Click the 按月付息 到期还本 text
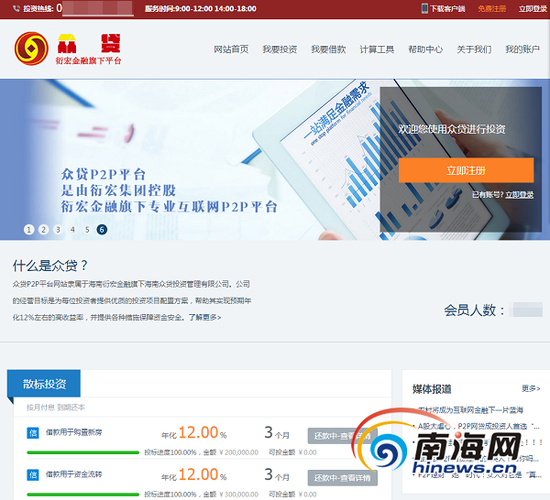550x500 pixels. 56,407
